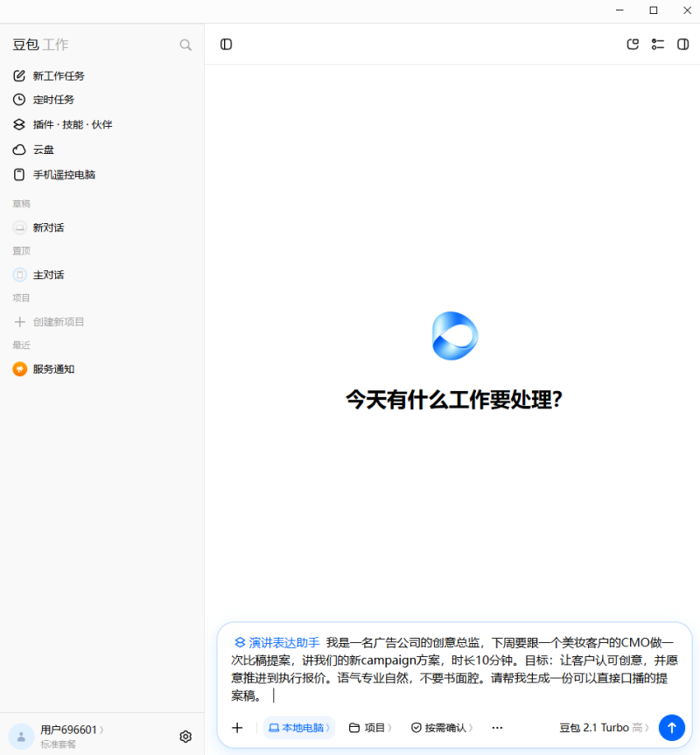Click the plus icon beside 创建新项目
The width and height of the screenshot is (700, 755).
point(19,322)
